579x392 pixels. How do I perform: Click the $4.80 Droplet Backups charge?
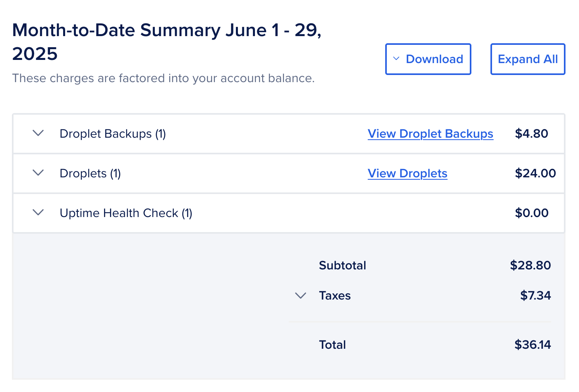pyautogui.click(x=531, y=134)
